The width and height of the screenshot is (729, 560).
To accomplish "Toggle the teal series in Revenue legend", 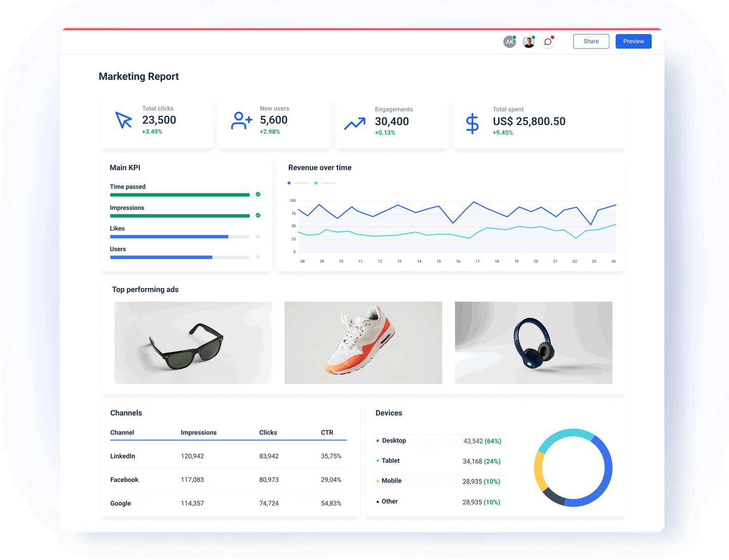I will [316, 183].
